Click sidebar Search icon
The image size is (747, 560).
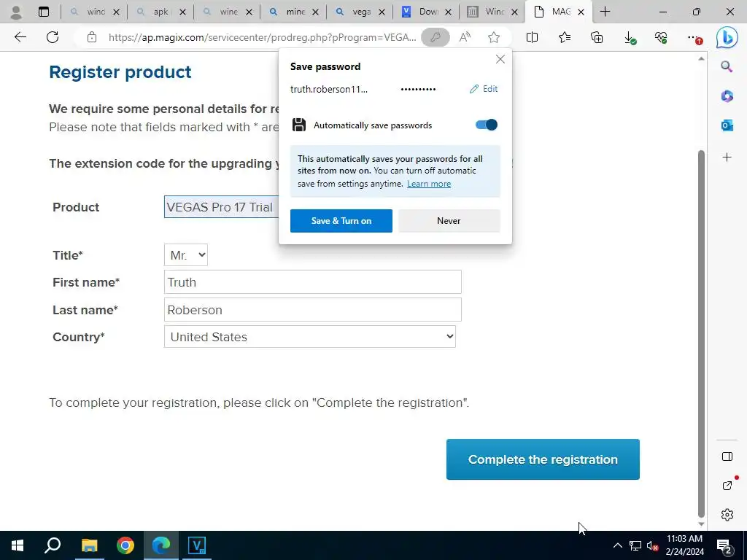tap(727, 66)
